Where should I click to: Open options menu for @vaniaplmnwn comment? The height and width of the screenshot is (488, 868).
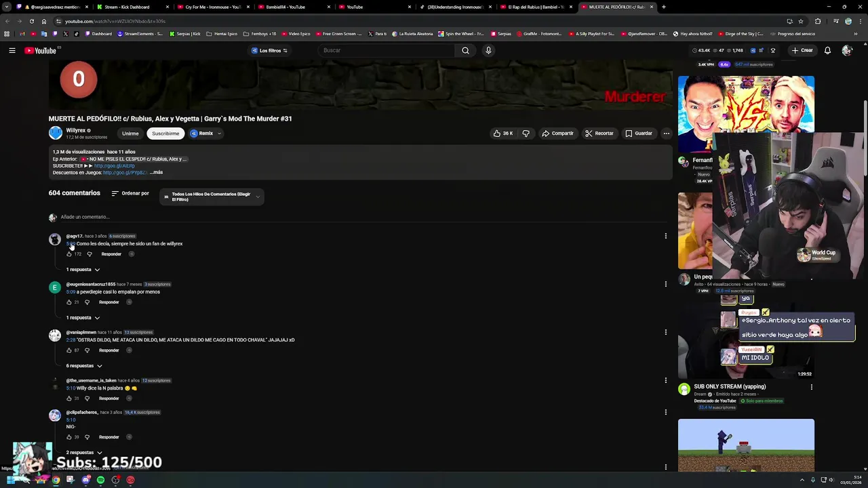coord(665,332)
